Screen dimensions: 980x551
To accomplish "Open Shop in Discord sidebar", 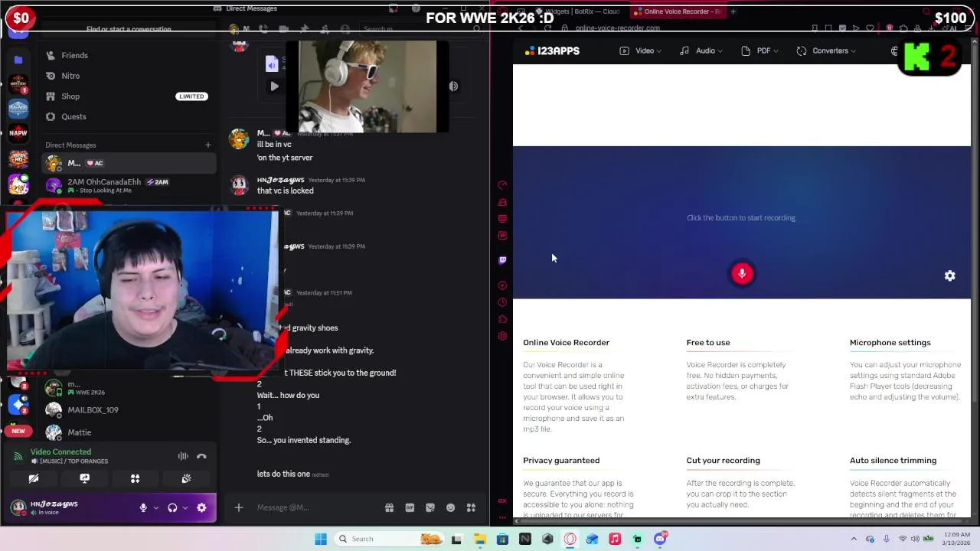I will 128,96.
